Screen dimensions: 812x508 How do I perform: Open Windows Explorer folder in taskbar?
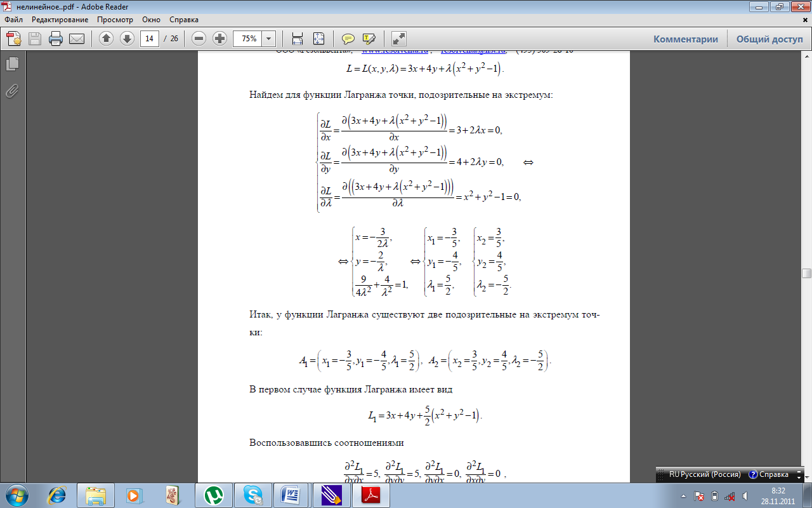96,495
